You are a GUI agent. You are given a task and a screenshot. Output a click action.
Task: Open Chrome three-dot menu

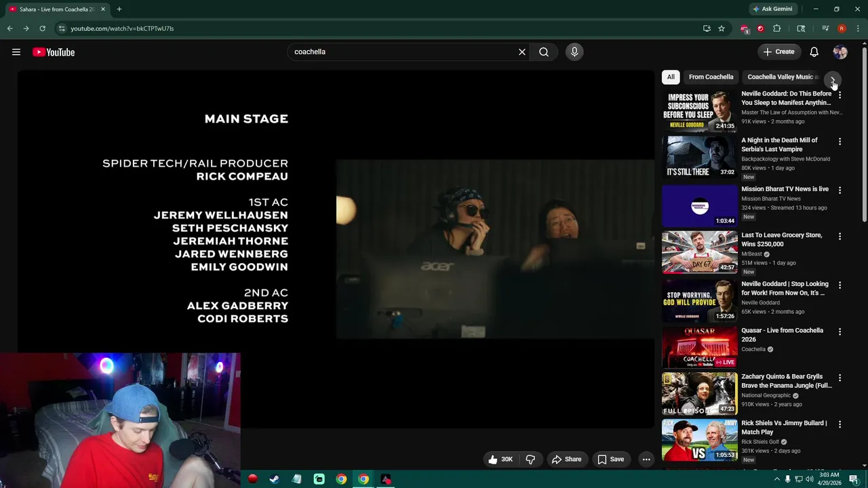858,28
